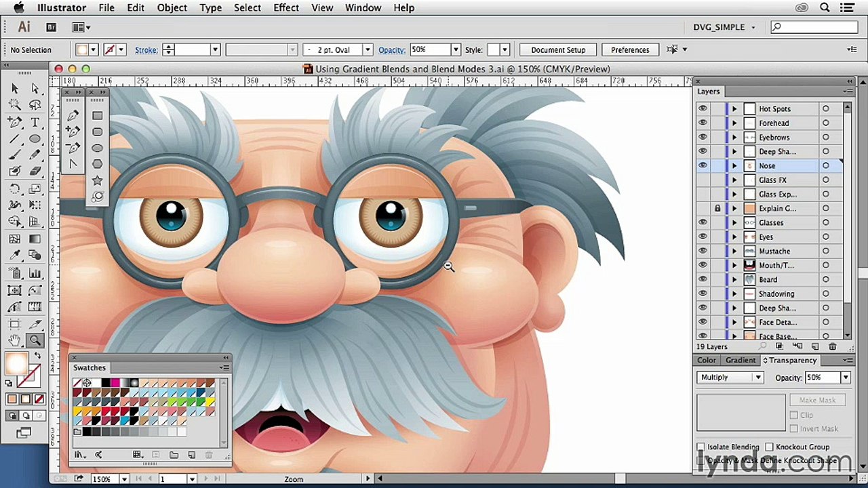Hide the Nose layer
The width and height of the screenshot is (868, 488).
(703, 165)
